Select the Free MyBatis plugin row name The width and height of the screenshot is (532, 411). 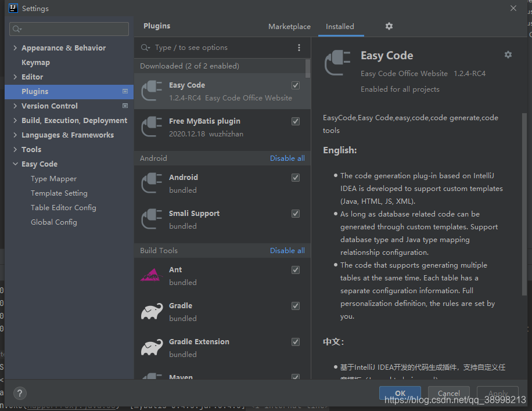click(x=204, y=121)
